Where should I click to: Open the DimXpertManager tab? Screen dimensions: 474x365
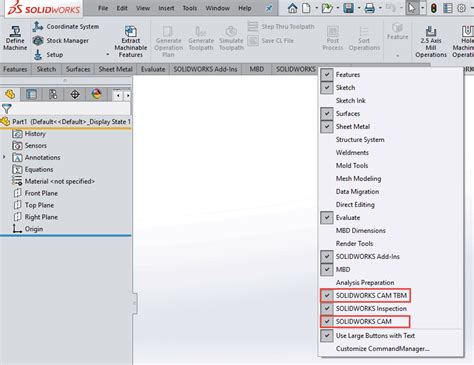point(75,95)
